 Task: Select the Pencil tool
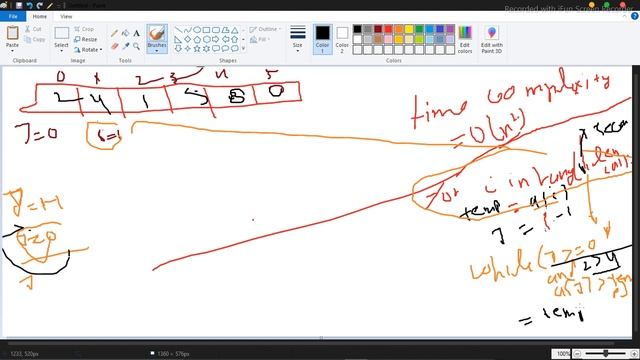click(x=115, y=33)
